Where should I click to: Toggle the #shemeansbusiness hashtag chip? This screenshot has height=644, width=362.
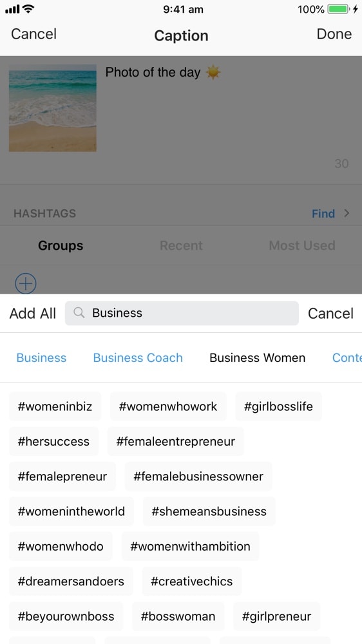(209, 511)
